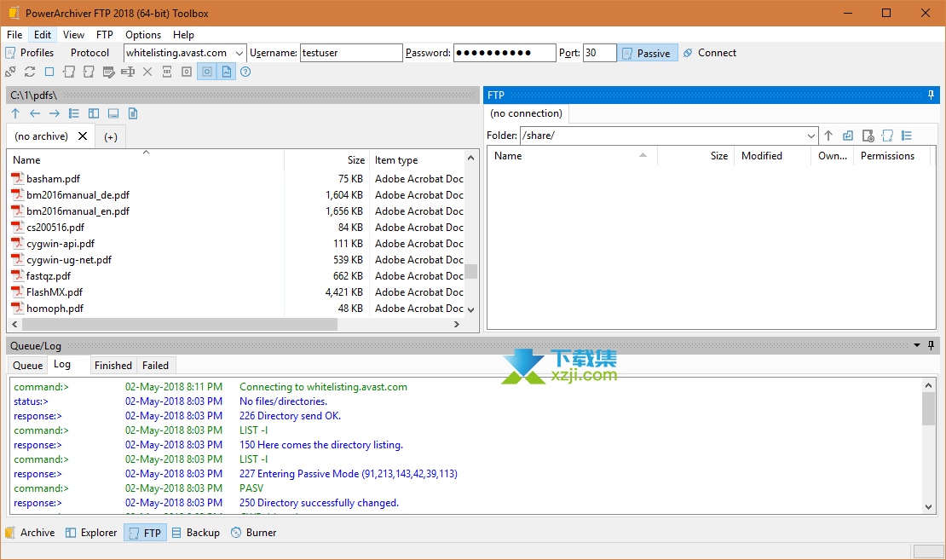Open the Edit menu
The width and height of the screenshot is (946, 560).
tap(43, 35)
